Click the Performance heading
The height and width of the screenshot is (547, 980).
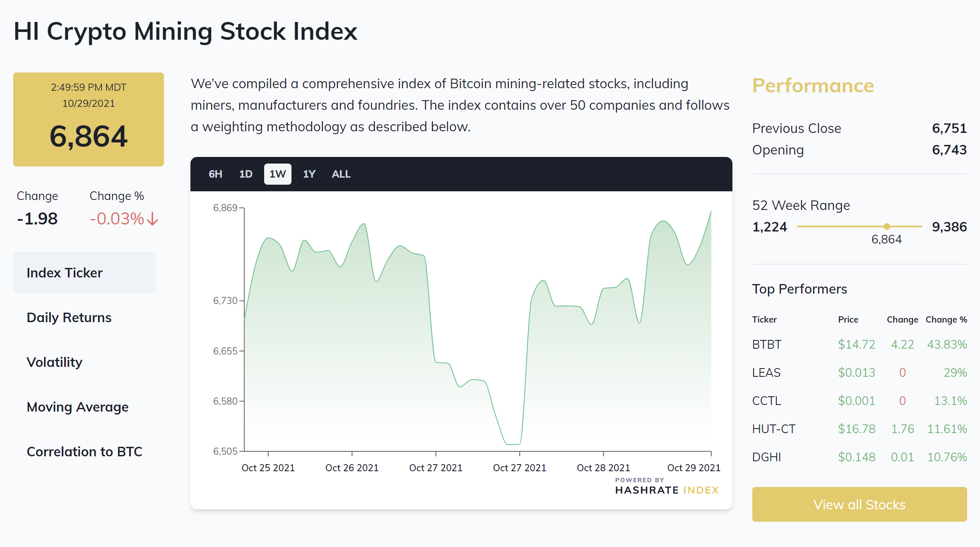coord(813,86)
